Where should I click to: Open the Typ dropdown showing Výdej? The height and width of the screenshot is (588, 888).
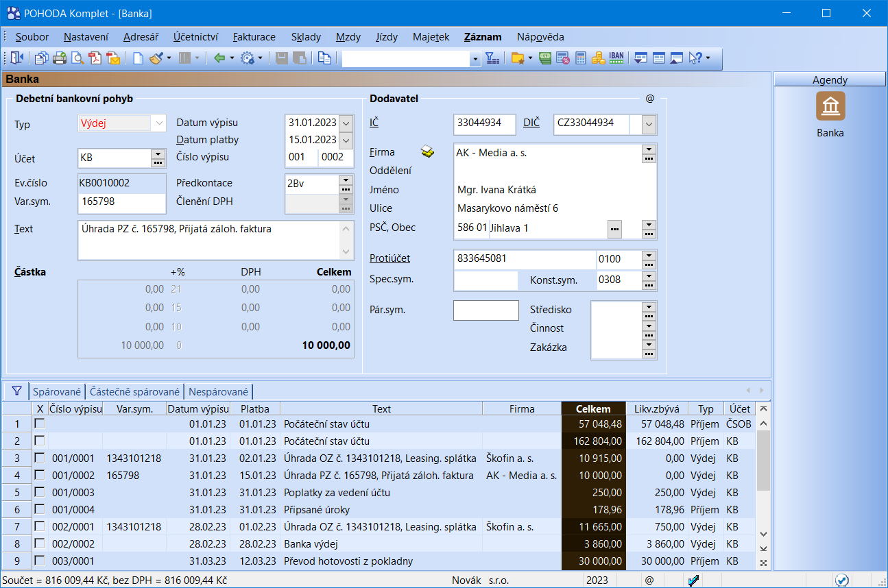(x=159, y=123)
